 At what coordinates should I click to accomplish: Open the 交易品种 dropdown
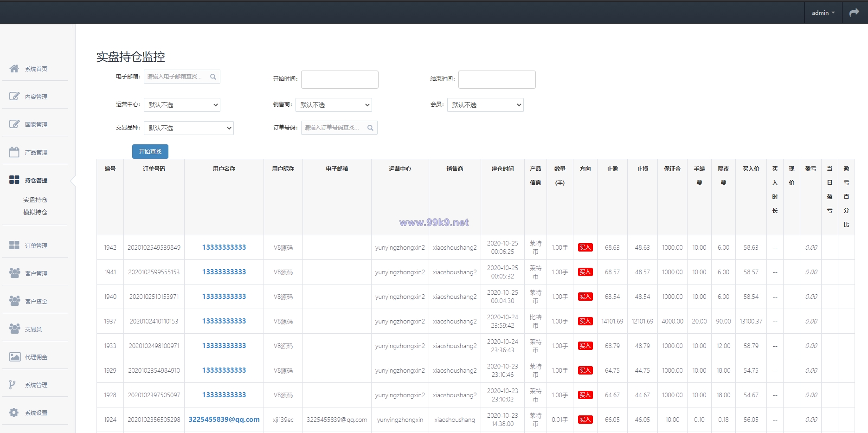click(x=189, y=128)
